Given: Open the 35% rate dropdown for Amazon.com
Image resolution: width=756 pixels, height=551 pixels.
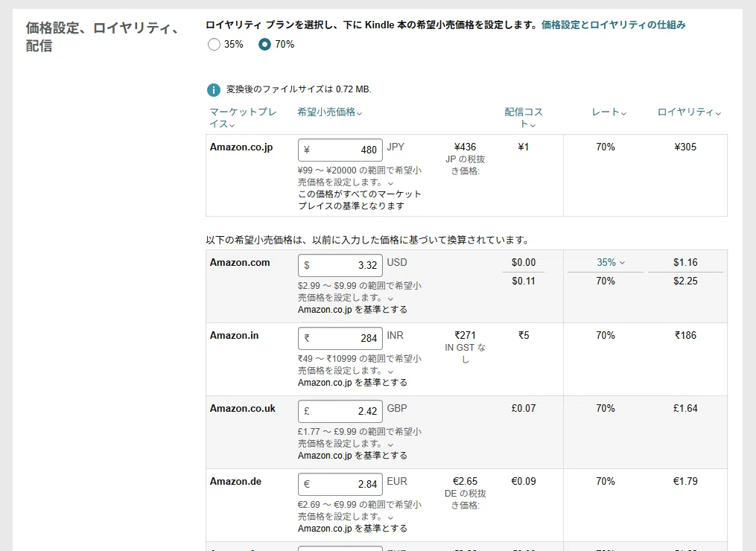Looking at the screenshot, I should point(611,262).
